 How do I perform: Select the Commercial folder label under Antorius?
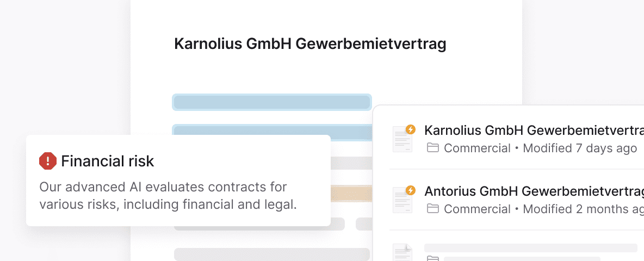point(477,209)
